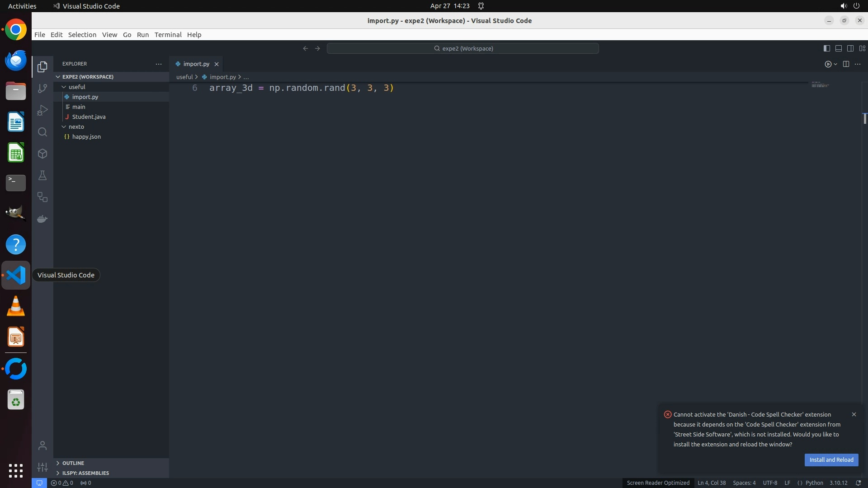
Task: Open the Source Control view
Action: coord(42,89)
